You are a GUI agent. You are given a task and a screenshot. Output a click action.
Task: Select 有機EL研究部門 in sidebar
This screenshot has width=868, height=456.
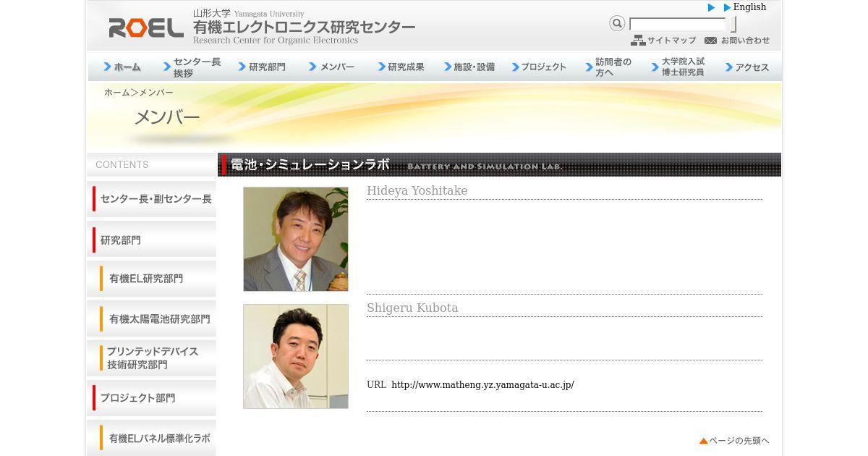click(152, 278)
